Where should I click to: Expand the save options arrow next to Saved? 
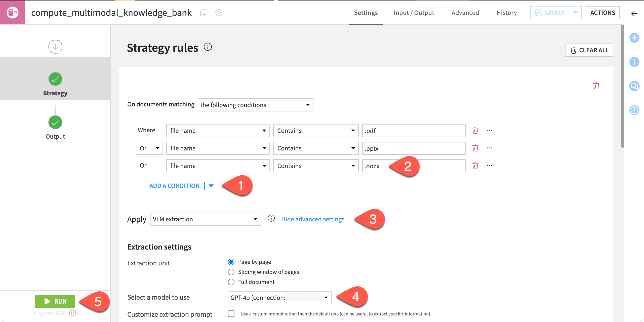[575, 13]
